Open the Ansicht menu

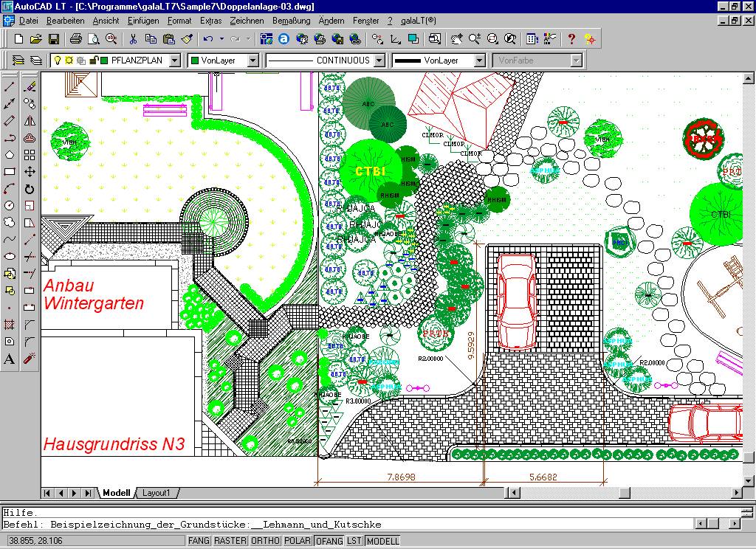pos(106,21)
